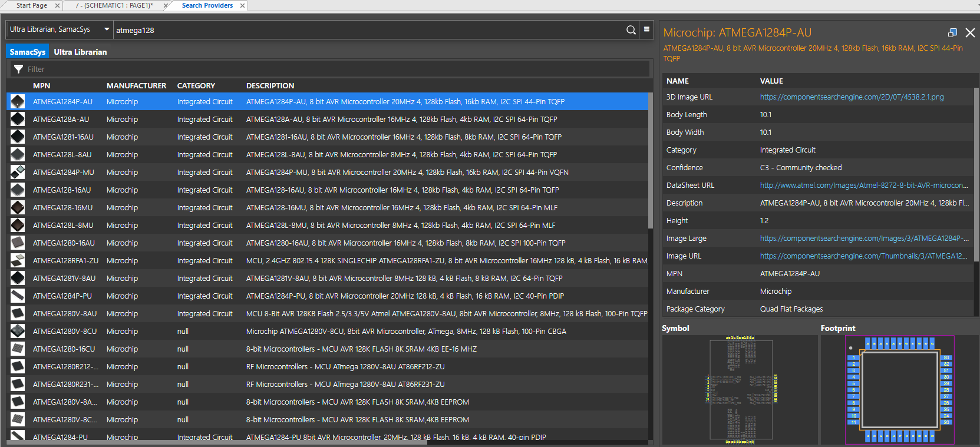This screenshot has height=447, width=980.
Task: Click the atmega128 search input field
Action: coord(368,30)
